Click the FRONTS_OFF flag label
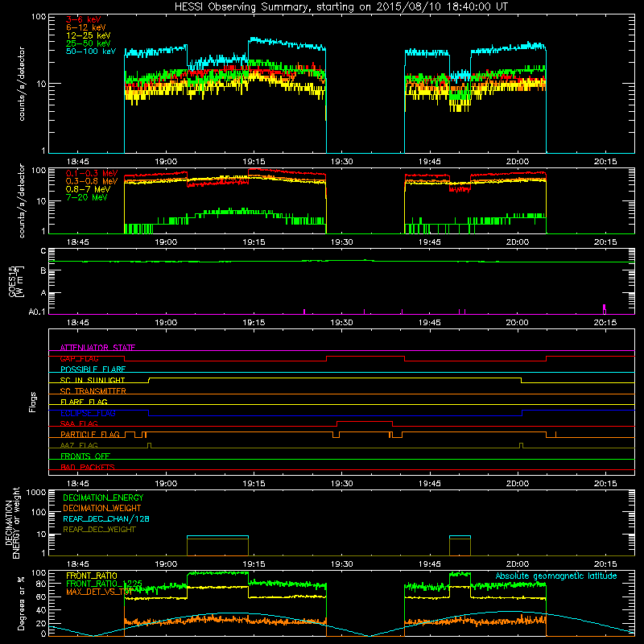Image resolution: width=644 pixels, height=644 pixels. click(x=85, y=456)
